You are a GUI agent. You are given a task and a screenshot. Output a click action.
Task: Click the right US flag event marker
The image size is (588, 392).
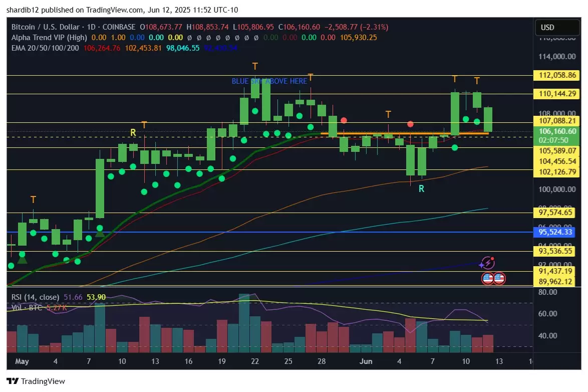point(499,279)
